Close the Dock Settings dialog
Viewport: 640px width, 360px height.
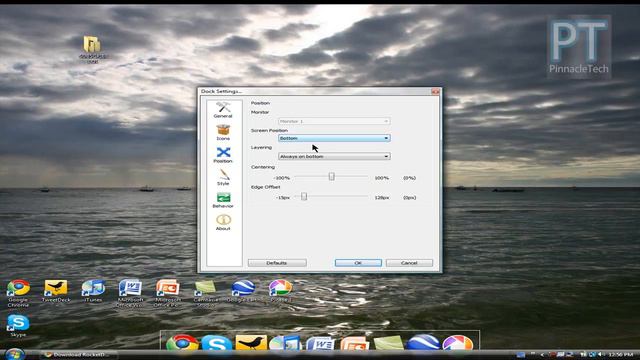pyautogui.click(x=435, y=91)
